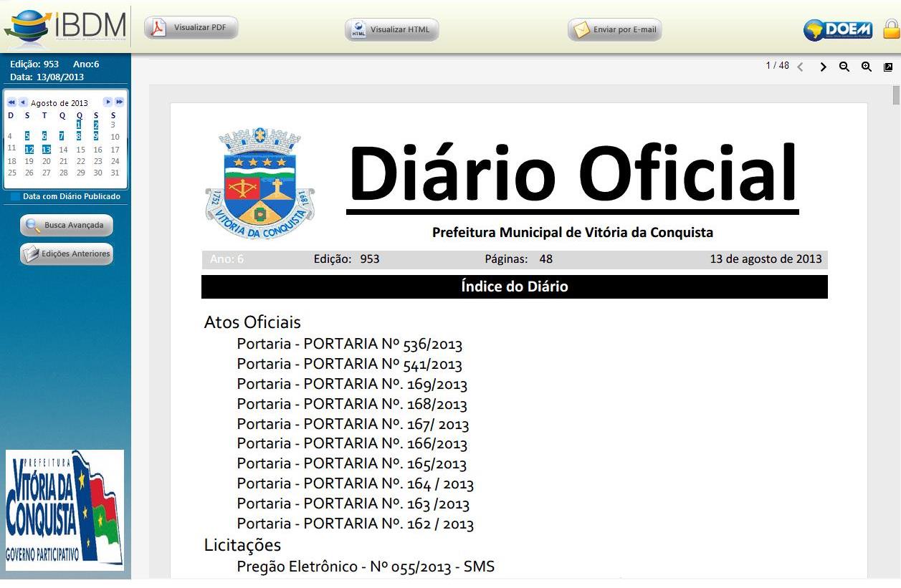Zoom in the document viewer

(x=867, y=67)
